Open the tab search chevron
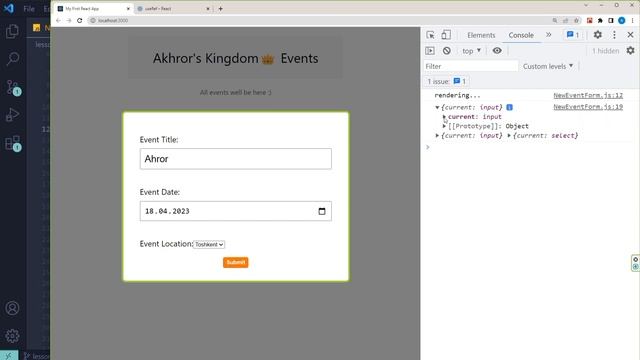Image resolution: width=640 pixels, height=360 pixels. click(586, 5)
